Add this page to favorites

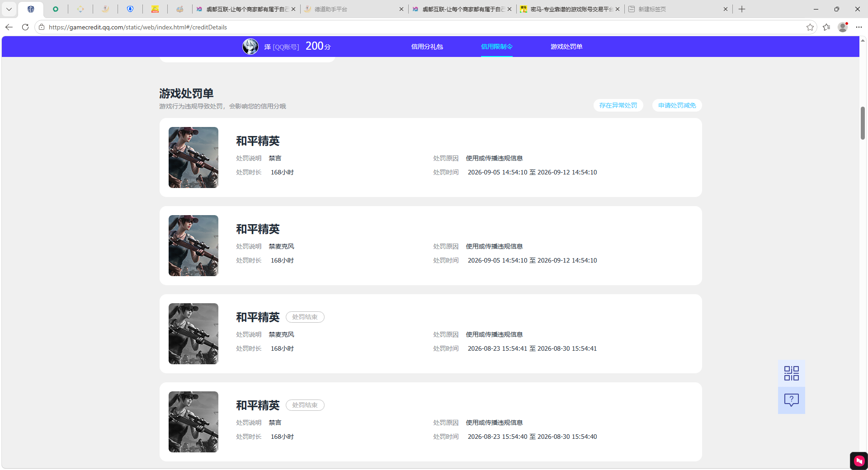[810, 27]
